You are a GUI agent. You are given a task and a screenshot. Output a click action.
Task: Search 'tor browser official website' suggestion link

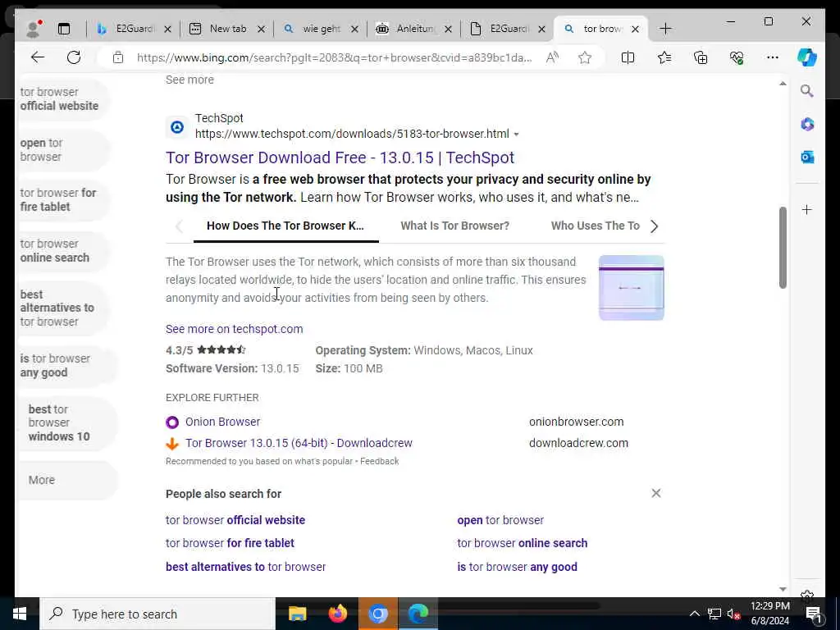point(235,520)
